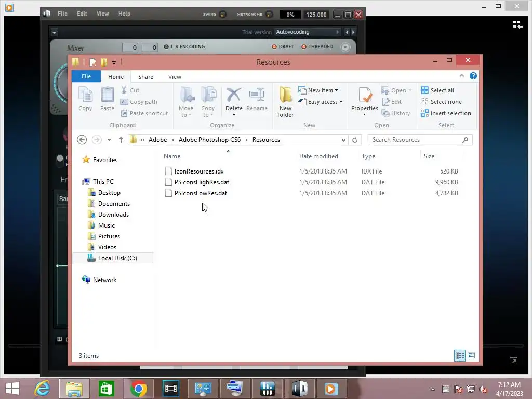Image resolution: width=532 pixels, height=399 pixels.
Task: Click the Adobe breadcrumb in address bar
Action: (x=158, y=140)
